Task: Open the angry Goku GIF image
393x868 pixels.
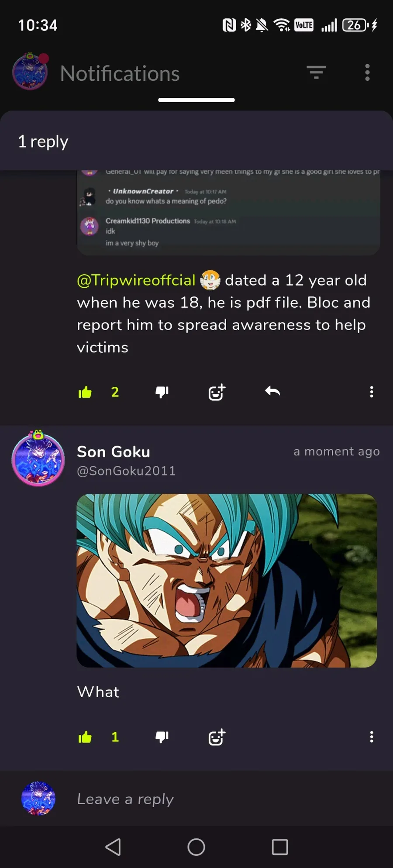Action: pos(227,581)
